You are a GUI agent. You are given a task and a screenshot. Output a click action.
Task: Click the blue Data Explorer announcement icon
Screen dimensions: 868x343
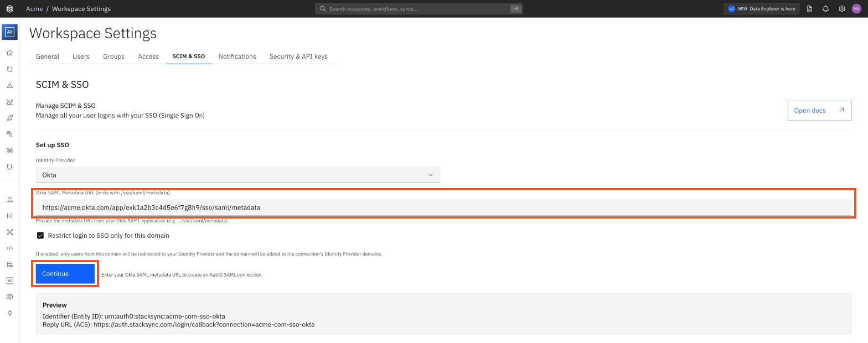pos(731,9)
